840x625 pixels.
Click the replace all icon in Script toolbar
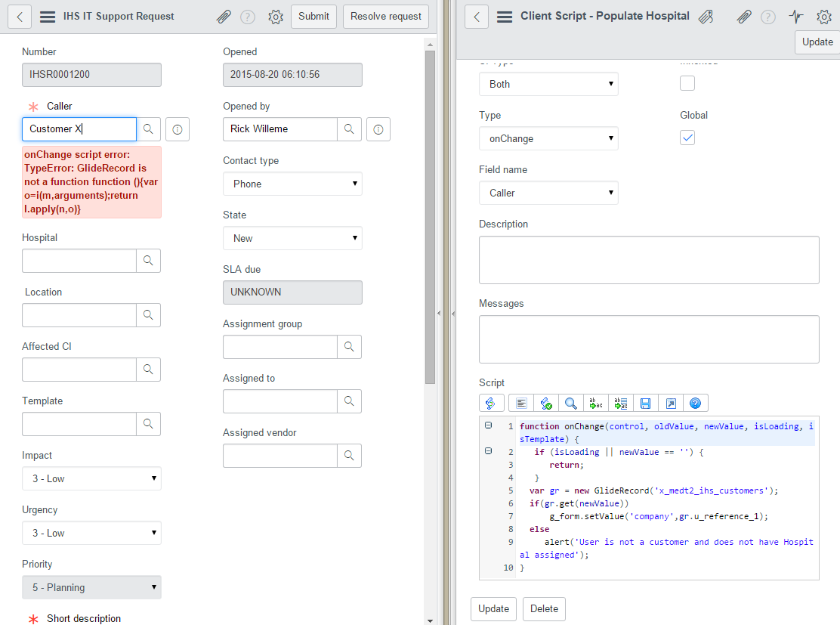pyautogui.click(x=621, y=403)
